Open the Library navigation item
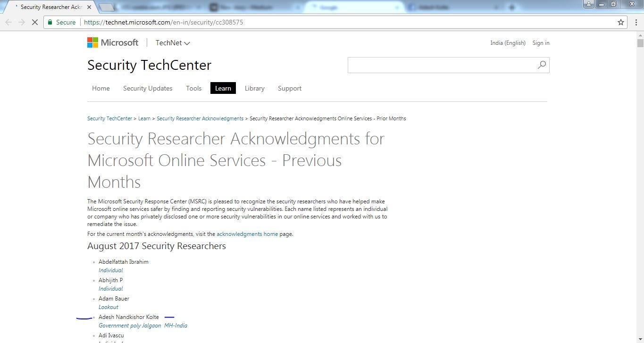This screenshot has height=343, width=644. pos(255,88)
